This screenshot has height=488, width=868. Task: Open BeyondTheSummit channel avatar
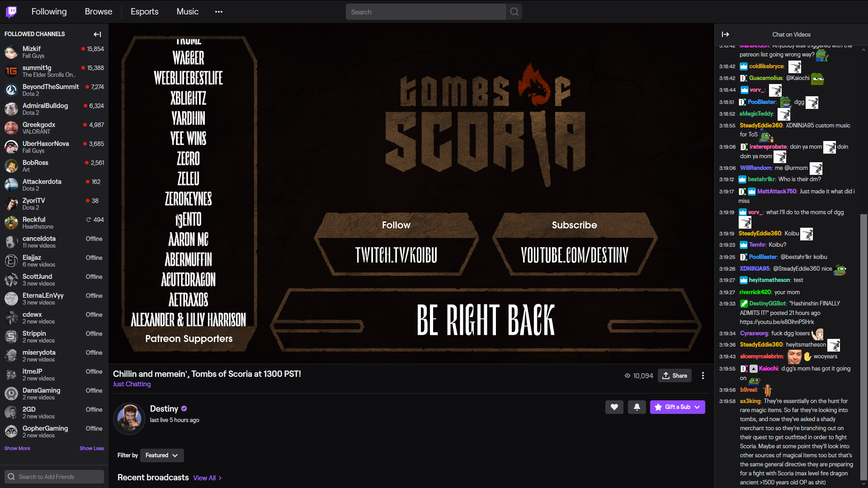[x=11, y=90]
